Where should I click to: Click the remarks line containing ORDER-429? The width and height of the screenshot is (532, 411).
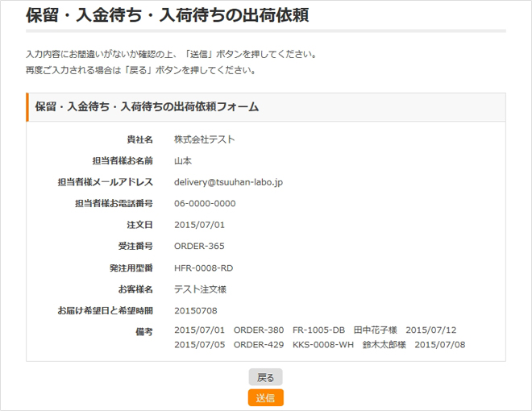(319, 345)
